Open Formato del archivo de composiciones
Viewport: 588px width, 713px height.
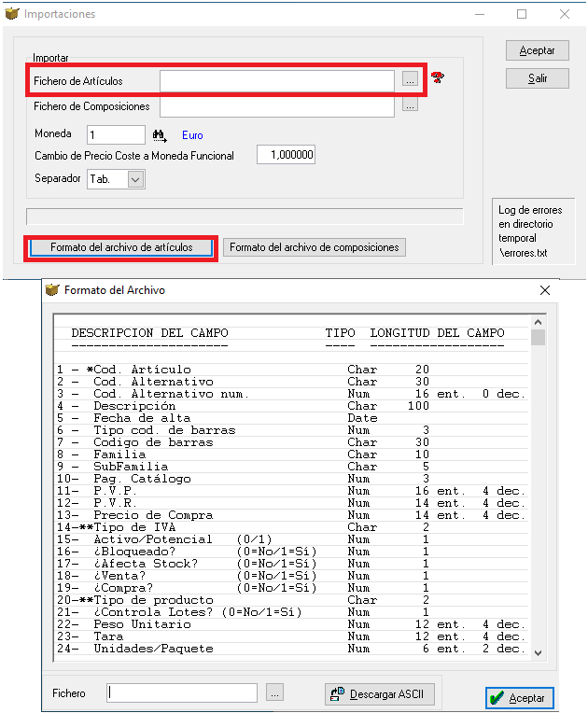coord(315,247)
